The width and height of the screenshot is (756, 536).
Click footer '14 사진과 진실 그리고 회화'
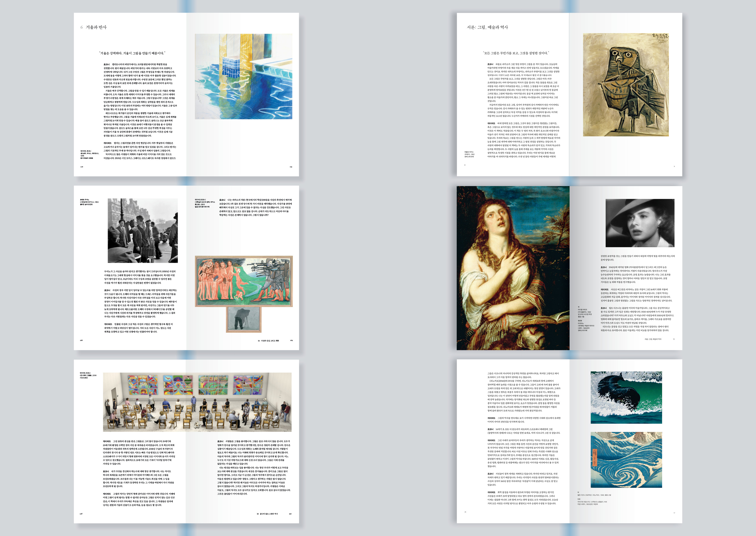click(268, 341)
